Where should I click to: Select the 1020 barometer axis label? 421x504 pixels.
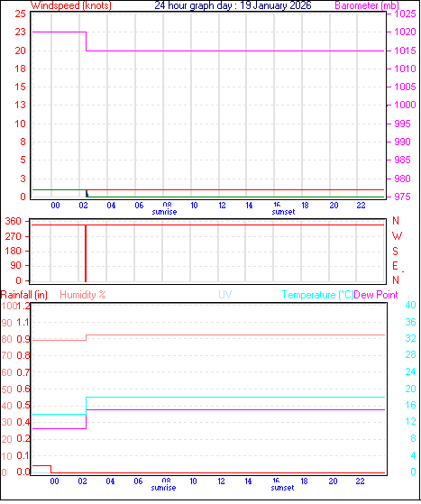[x=405, y=32]
